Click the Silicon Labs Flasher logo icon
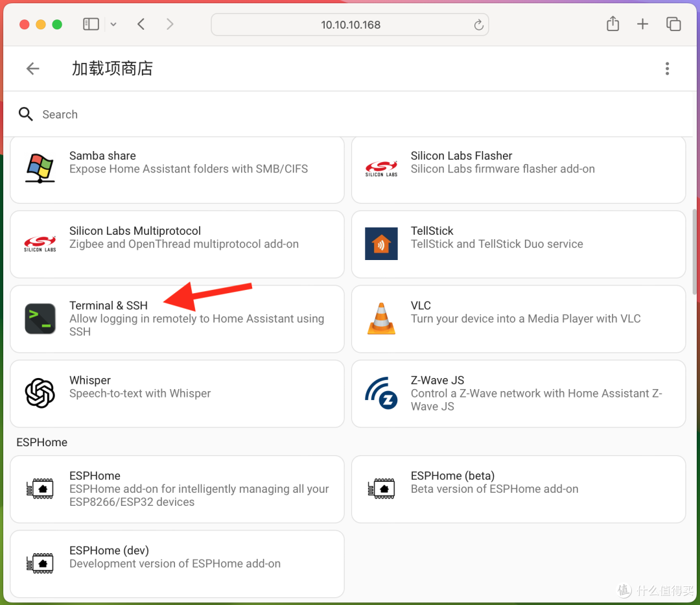This screenshot has height=605, width=700. coord(381,169)
